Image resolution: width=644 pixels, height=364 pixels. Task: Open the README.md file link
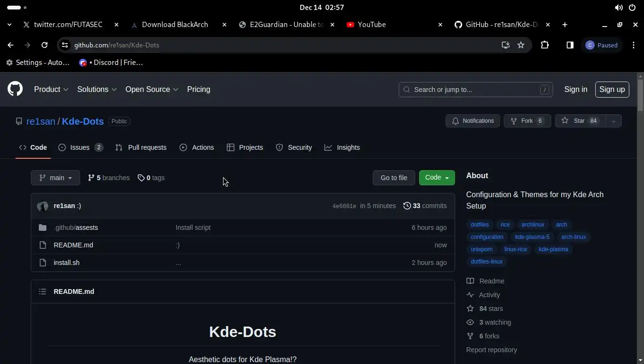coord(73,245)
